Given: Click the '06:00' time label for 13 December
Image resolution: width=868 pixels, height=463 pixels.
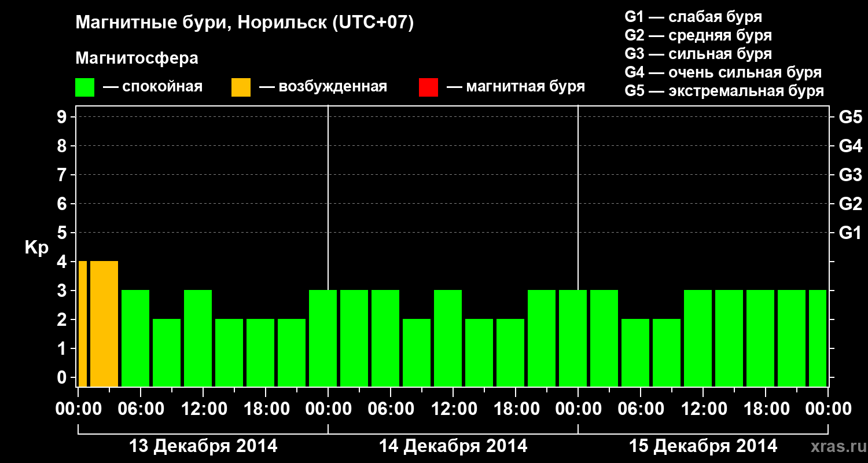Looking at the screenshot, I should 141,409.
